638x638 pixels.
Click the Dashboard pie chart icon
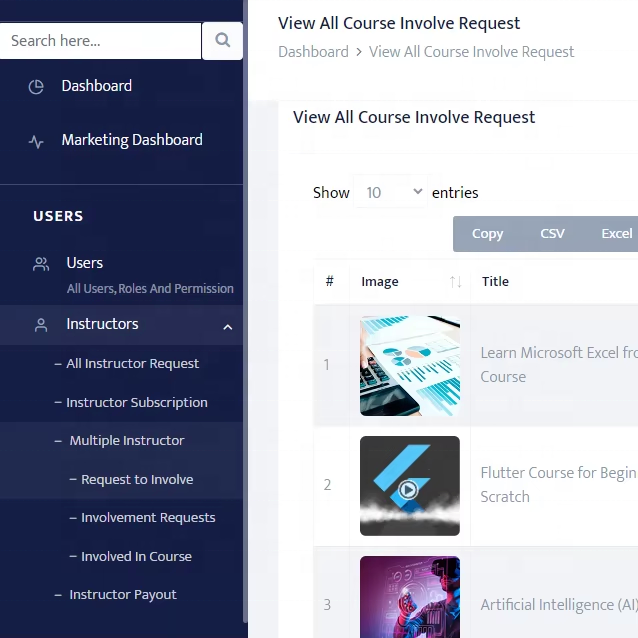click(x=36, y=87)
